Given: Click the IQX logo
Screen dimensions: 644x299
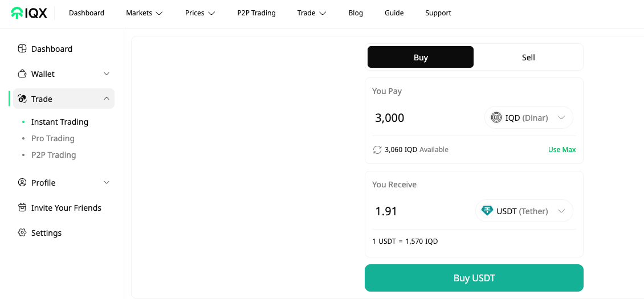Looking at the screenshot, I should coord(28,13).
